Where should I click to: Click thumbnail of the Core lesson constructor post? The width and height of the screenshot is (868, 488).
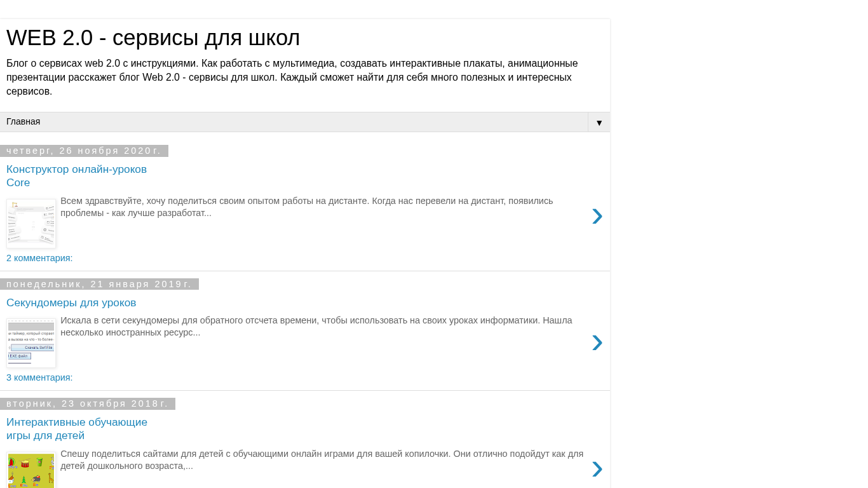tap(31, 224)
